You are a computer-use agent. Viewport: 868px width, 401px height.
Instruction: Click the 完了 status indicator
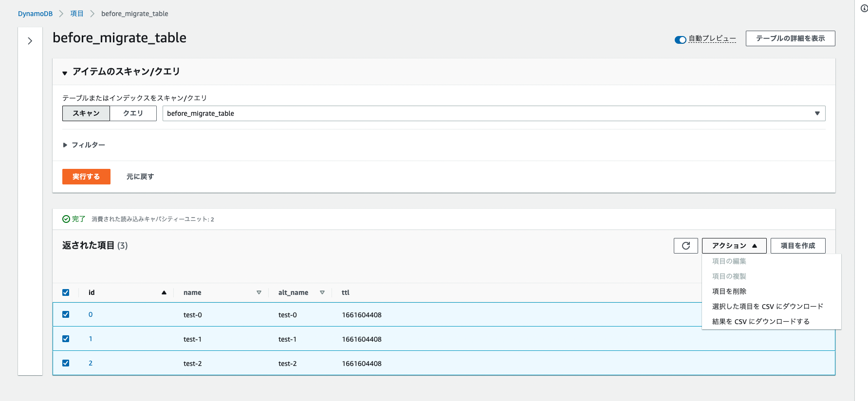[74, 219]
